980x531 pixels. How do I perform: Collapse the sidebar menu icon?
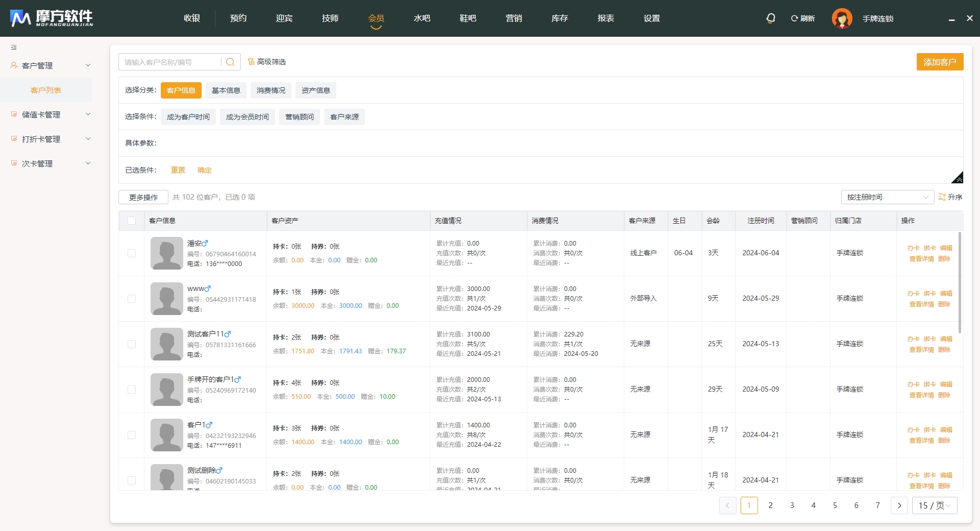14,47
